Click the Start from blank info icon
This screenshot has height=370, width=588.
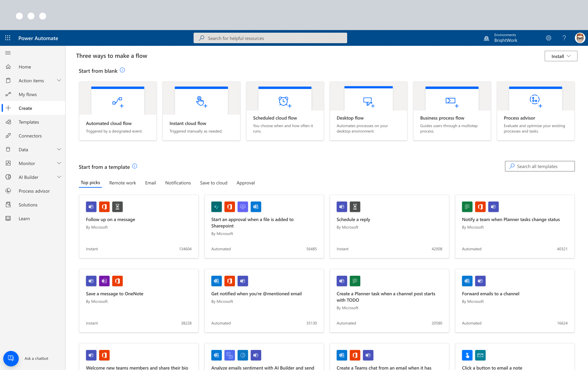(x=122, y=70)
